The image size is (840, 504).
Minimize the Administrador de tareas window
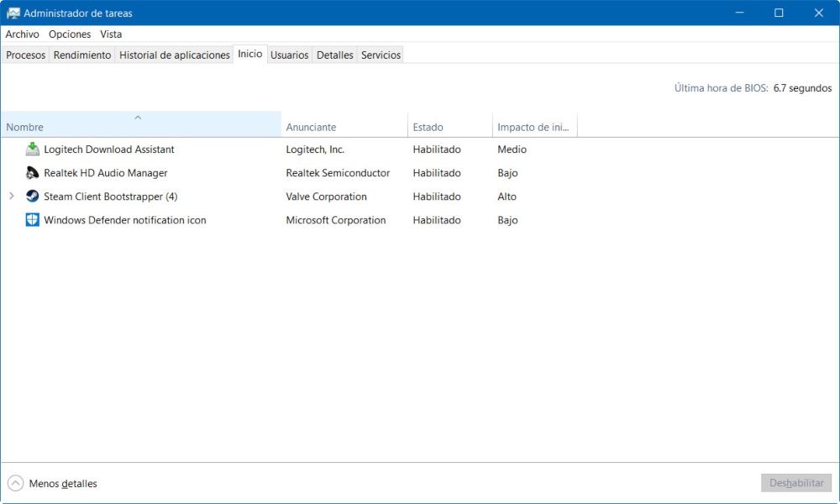tap(740, 13)
